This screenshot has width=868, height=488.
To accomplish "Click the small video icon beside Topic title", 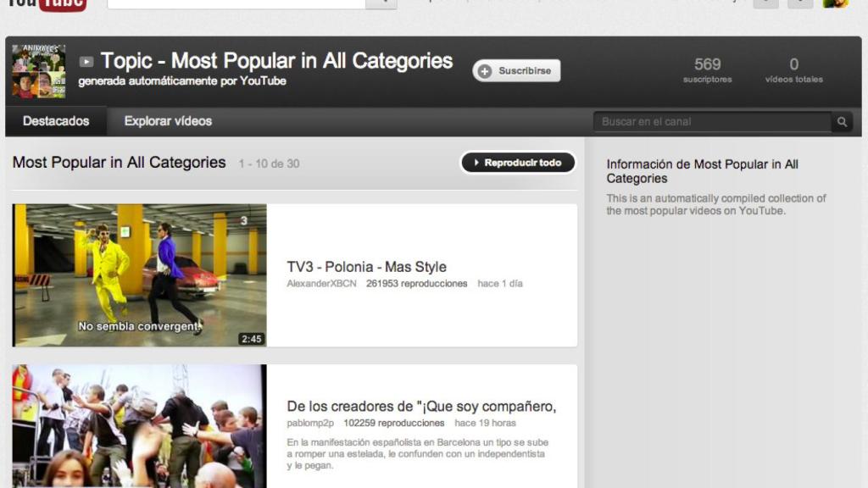I will click(86, 61).
